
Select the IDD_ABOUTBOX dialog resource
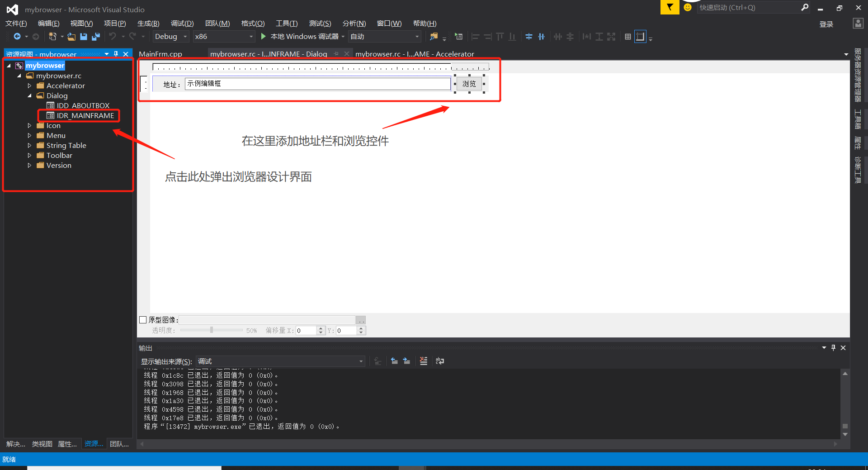pyautogui.click(x=83, y=105)
